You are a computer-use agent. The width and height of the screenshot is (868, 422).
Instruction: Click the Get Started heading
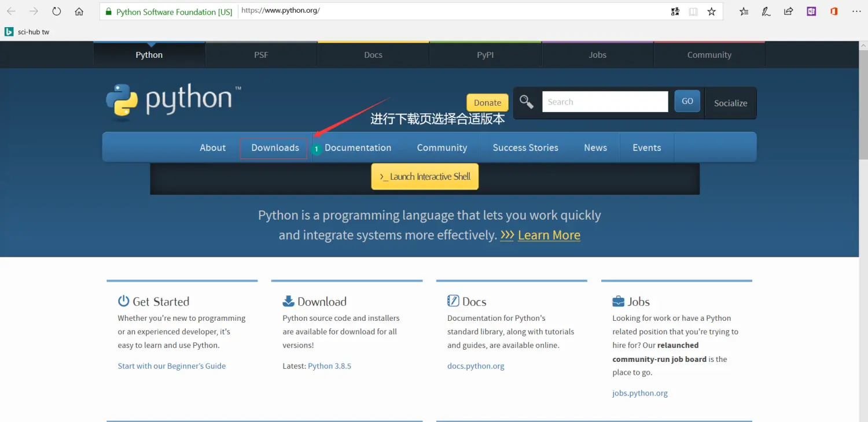pos(161,301)
